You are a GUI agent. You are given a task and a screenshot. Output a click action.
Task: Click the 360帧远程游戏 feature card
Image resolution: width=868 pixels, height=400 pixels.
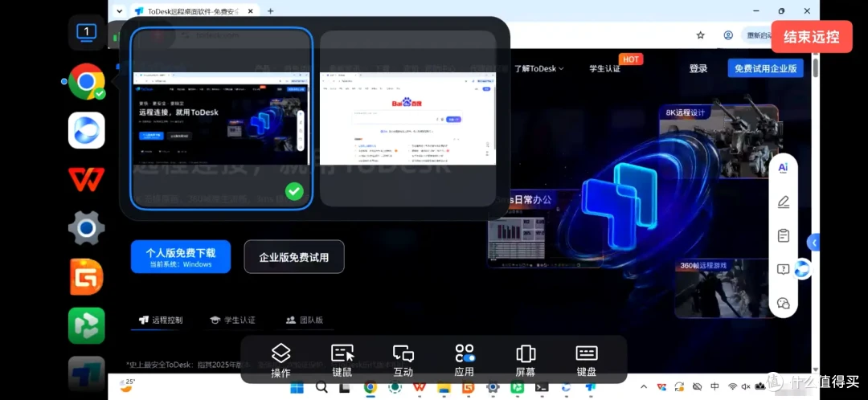click(x=725, y=288)
